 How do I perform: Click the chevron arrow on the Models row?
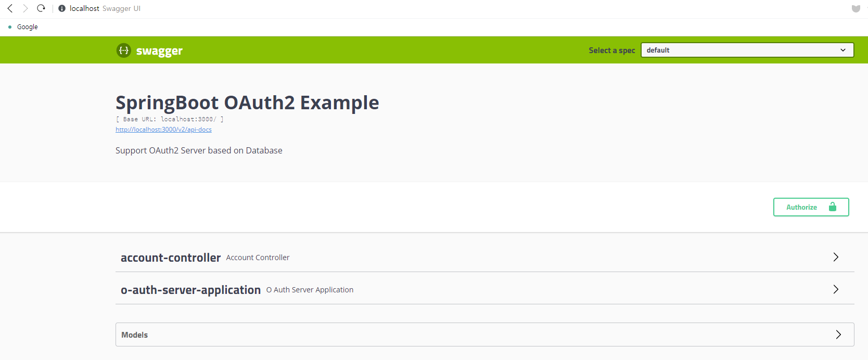pos(838,335)
